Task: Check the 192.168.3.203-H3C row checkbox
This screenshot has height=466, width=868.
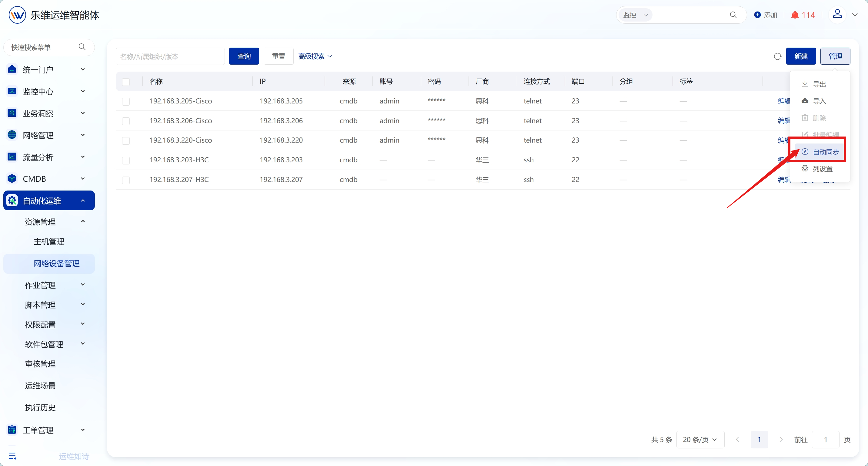Action: (x=126, y=160)
